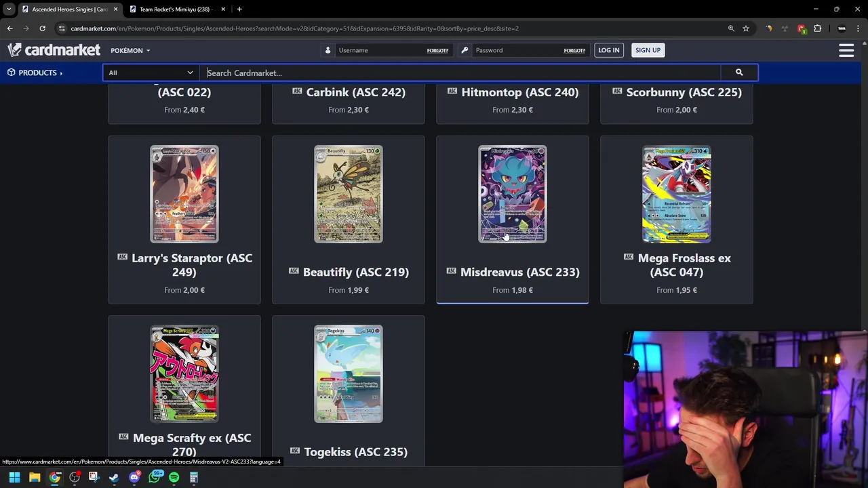Open Carbink (ASC 242) link
The width and height of the screenshot is (868, 488).
[x=356, y=92]
